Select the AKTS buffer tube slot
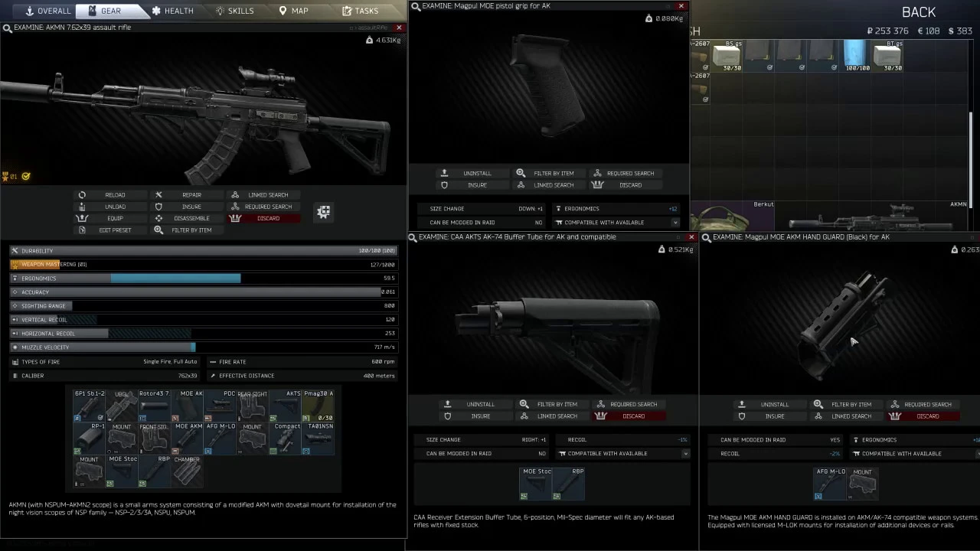The height and width of the screenshot is (551, 980). tap(285, 406)
